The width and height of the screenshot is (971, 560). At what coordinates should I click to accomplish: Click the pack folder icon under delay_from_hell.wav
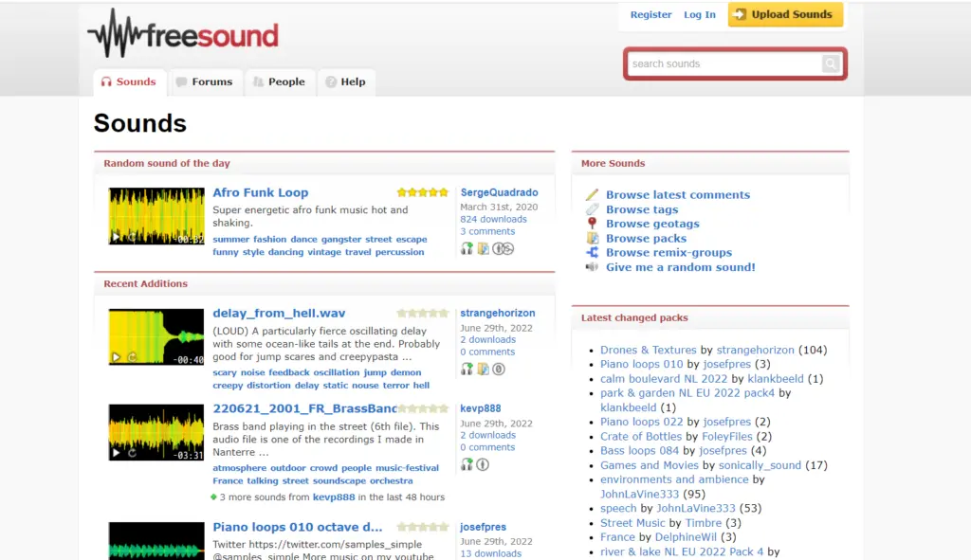point(483,370)
